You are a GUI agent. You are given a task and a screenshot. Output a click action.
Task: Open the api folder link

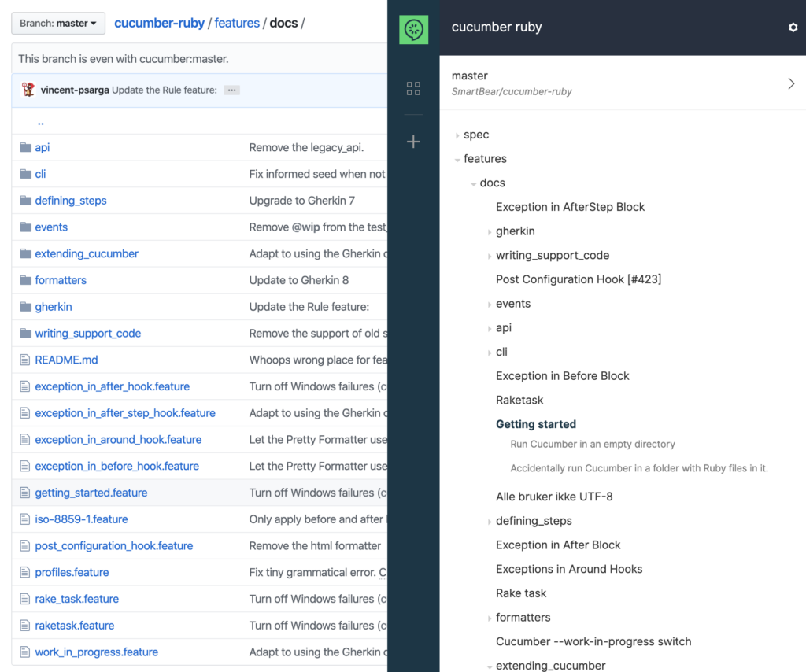click(x=43, y=147)
